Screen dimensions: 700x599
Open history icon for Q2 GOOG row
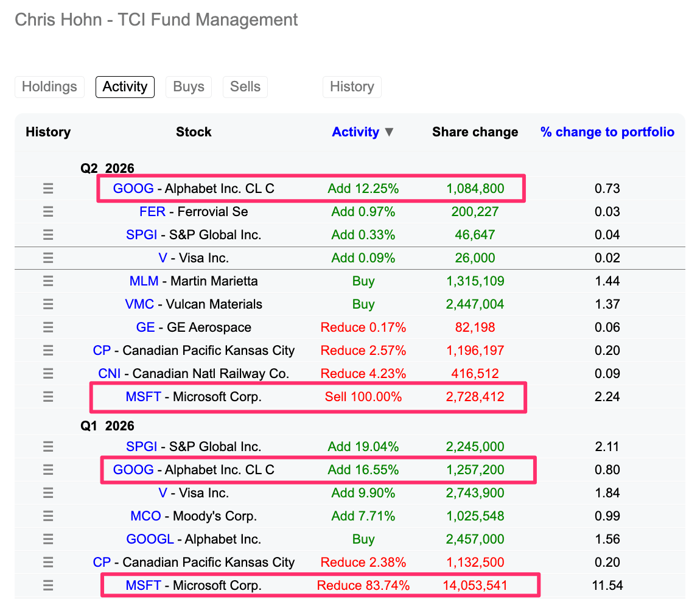[x=48, y=188]
